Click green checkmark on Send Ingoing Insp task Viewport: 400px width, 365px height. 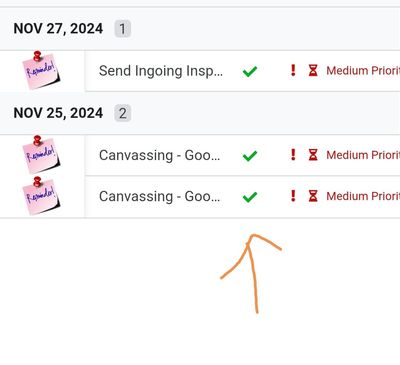click(250, 71)
